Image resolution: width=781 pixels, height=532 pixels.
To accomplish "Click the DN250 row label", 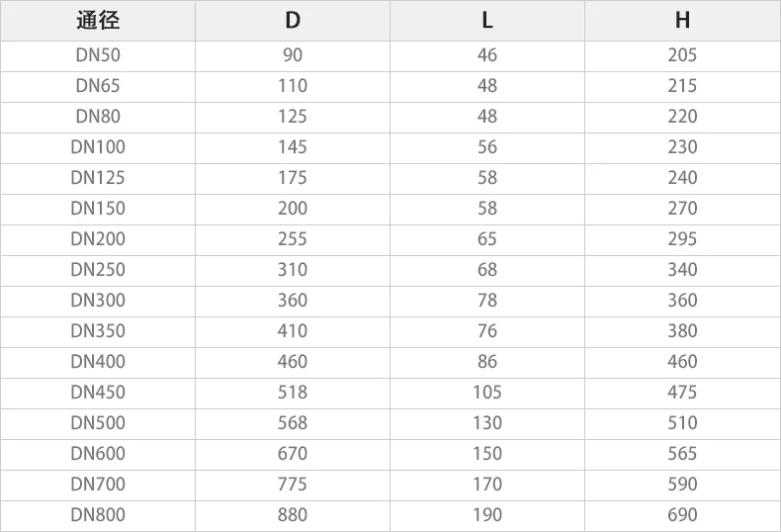I will coord(98,270).
